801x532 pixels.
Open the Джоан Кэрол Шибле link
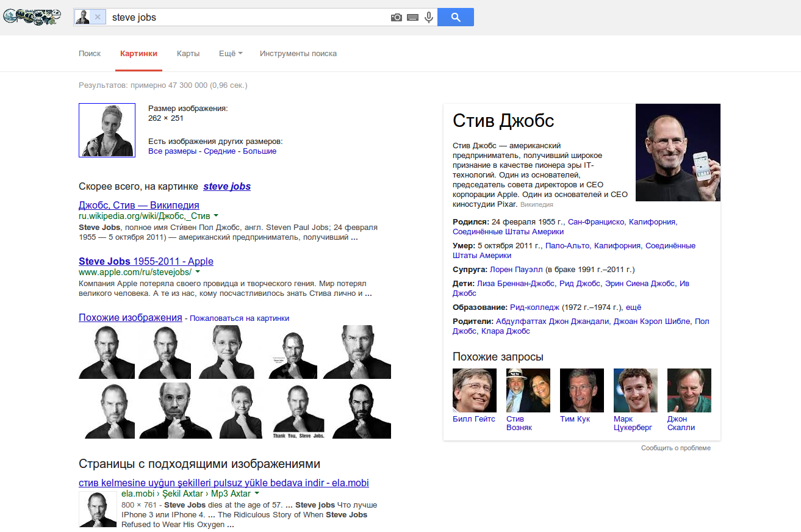pyautogui.click(x=652, y=322)
